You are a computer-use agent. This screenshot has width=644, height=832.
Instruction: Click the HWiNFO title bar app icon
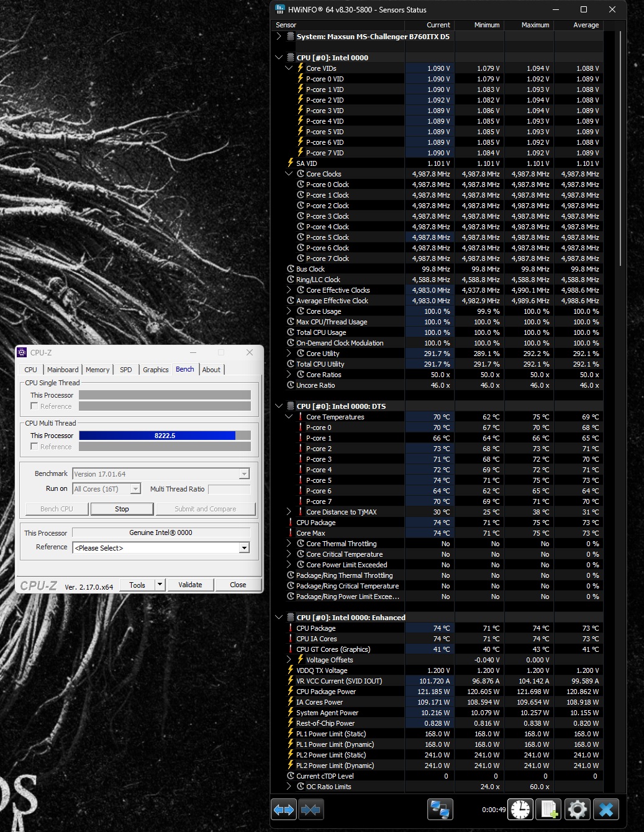pos(280,9)
